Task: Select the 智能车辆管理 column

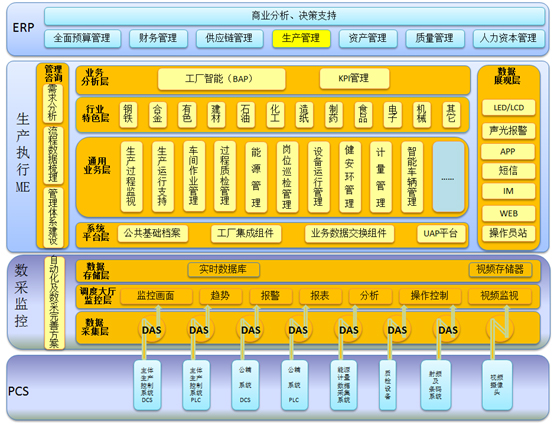Action: [412, 177]
